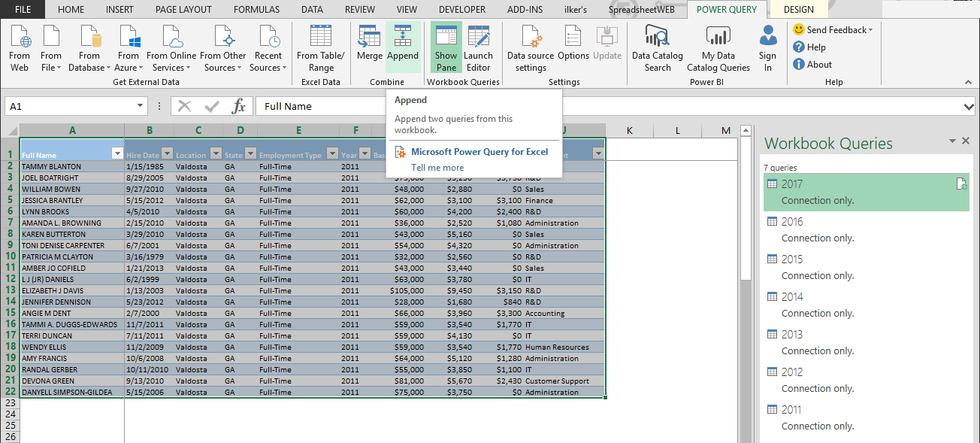Open the FORMULAS ribbon tab
Screen dimensions: 980x443
click(256, 9)
